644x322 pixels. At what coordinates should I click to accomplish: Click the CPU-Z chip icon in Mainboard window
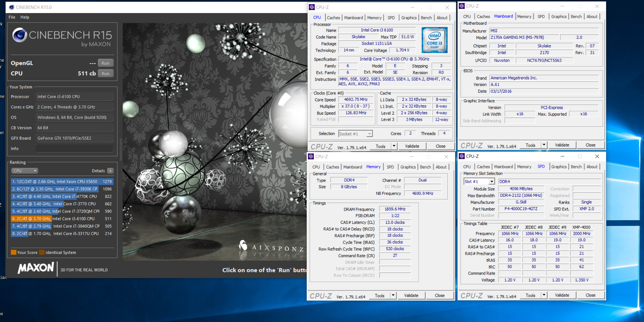pos(462,6)
